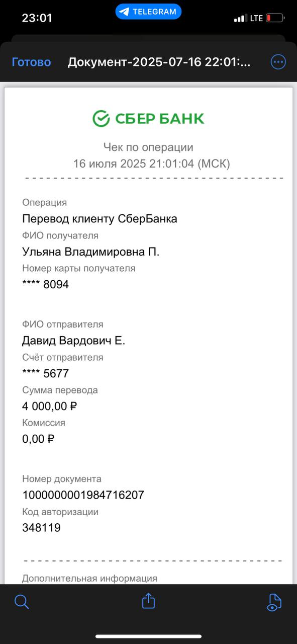Tap the search magnifier icon

(22, 601)
